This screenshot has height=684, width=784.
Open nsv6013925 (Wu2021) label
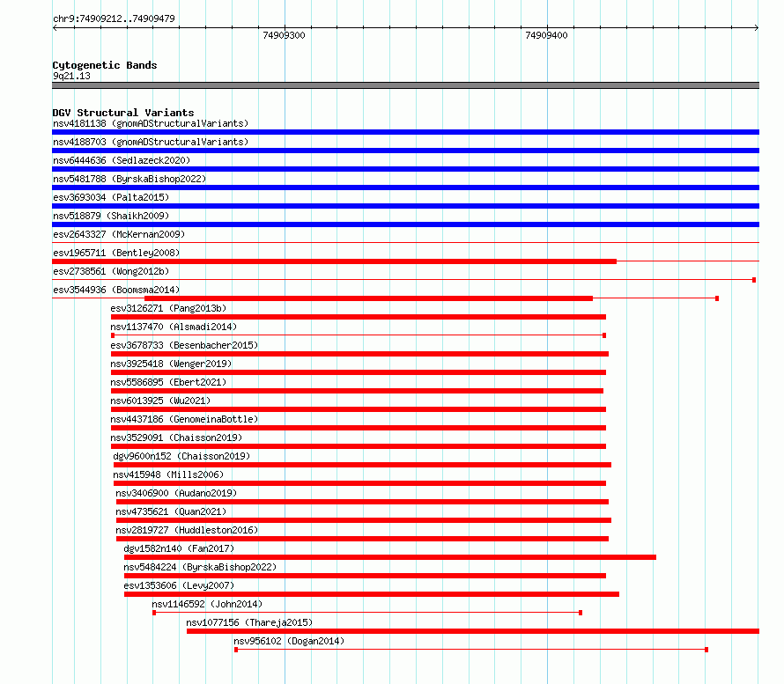point(160,401)
